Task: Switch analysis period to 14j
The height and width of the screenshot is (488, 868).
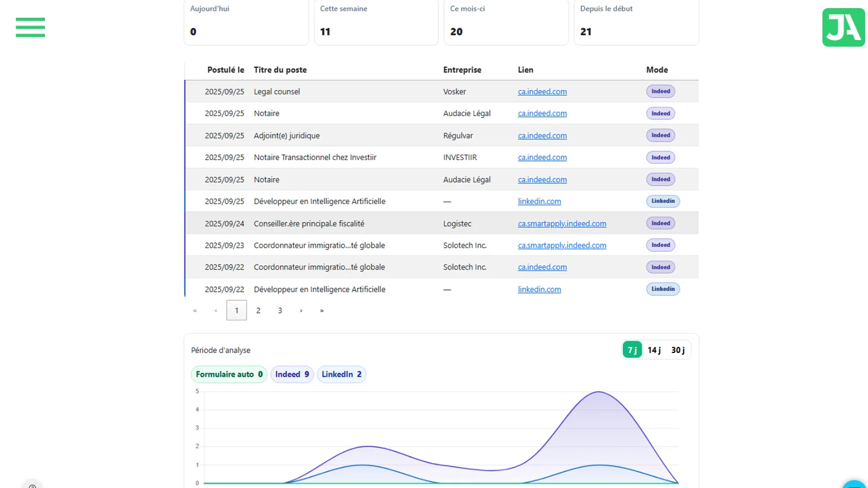Action: (654, 350)
